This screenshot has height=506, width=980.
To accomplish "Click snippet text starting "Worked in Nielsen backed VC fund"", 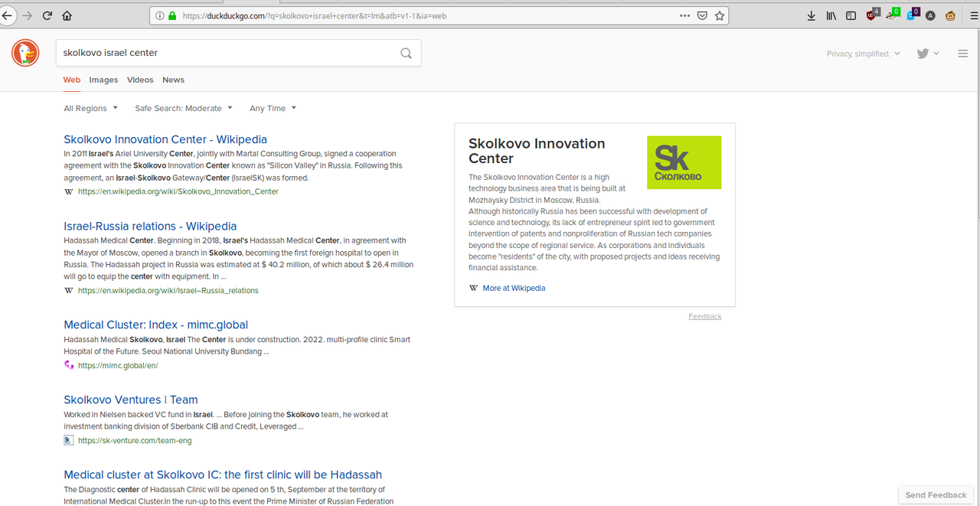I will (226, 420).
